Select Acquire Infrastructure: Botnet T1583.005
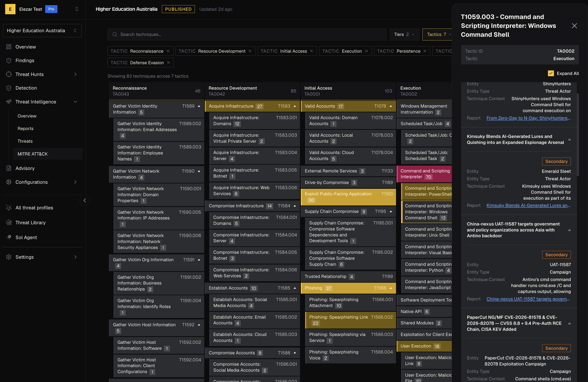588x382 pixels. point(255,173)
